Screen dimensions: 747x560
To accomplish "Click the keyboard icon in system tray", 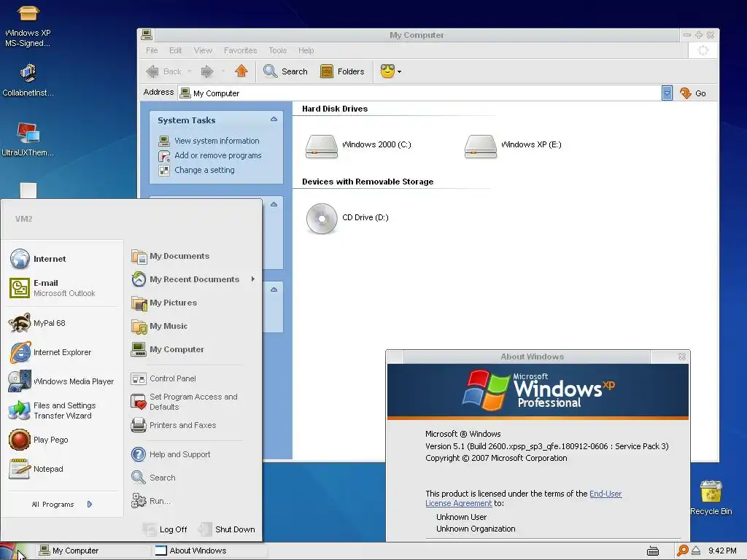I will 653,551.
